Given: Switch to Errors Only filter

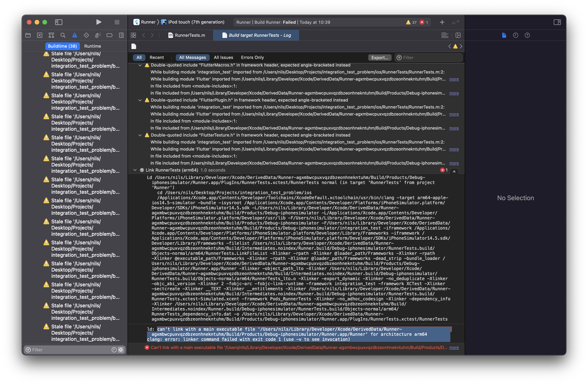Looking at the screenshot, I should coord(252,58).
